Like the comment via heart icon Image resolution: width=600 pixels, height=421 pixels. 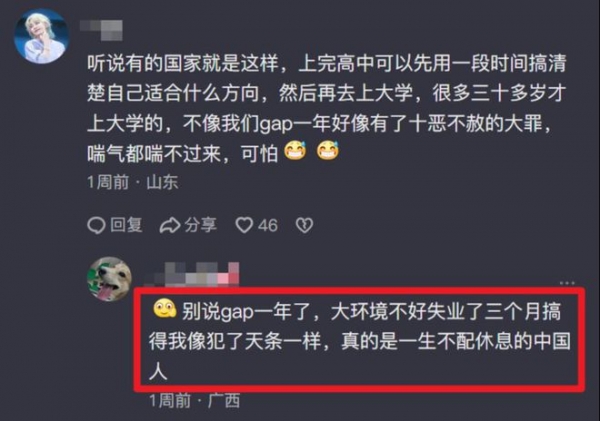(x=244, y=225)
